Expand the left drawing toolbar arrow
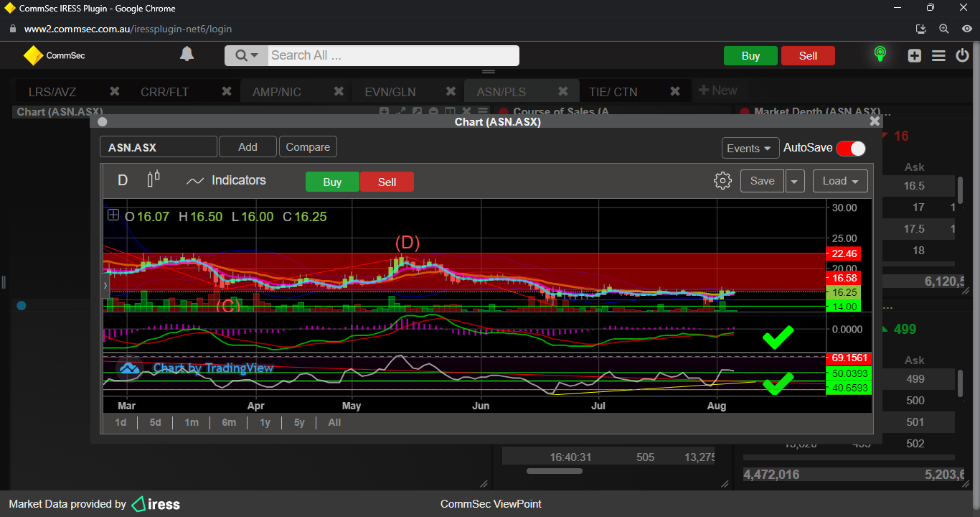 click(x=106, y=285)
